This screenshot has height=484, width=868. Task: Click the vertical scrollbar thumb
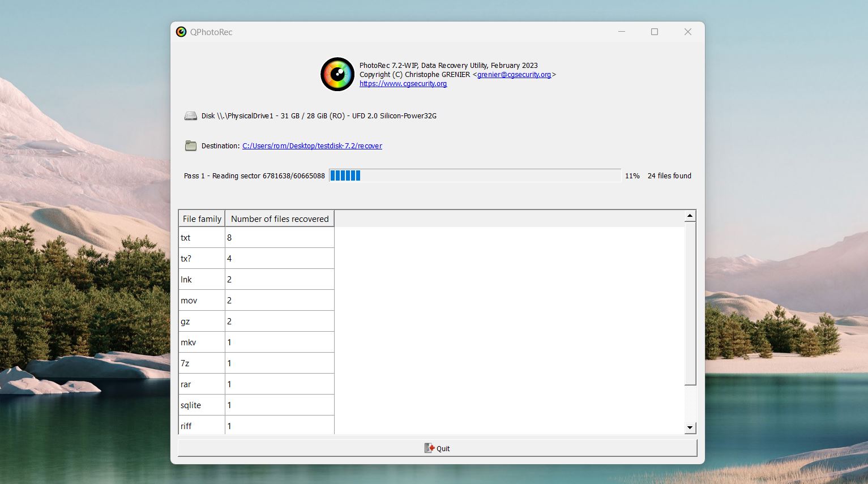(x=690, y=303)
